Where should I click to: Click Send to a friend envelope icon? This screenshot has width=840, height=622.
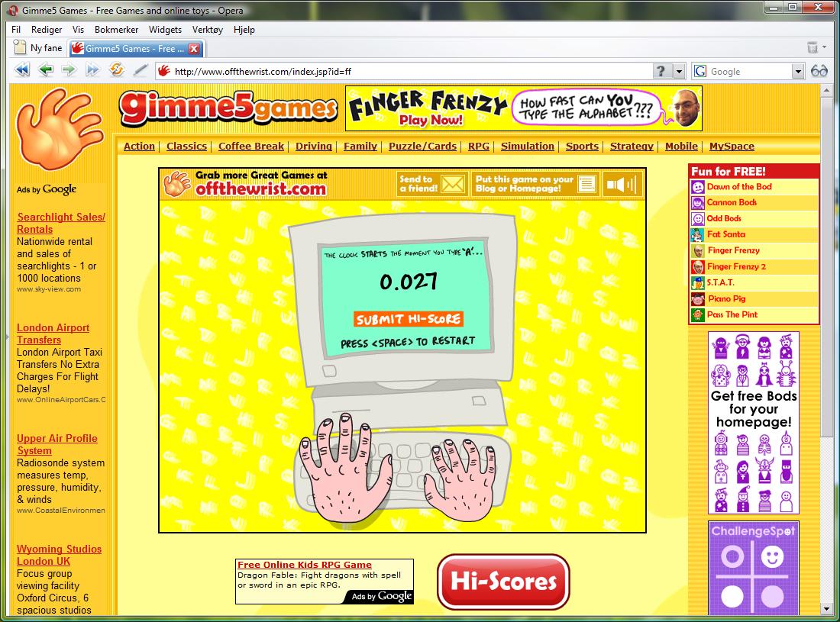tap(453, 185)
